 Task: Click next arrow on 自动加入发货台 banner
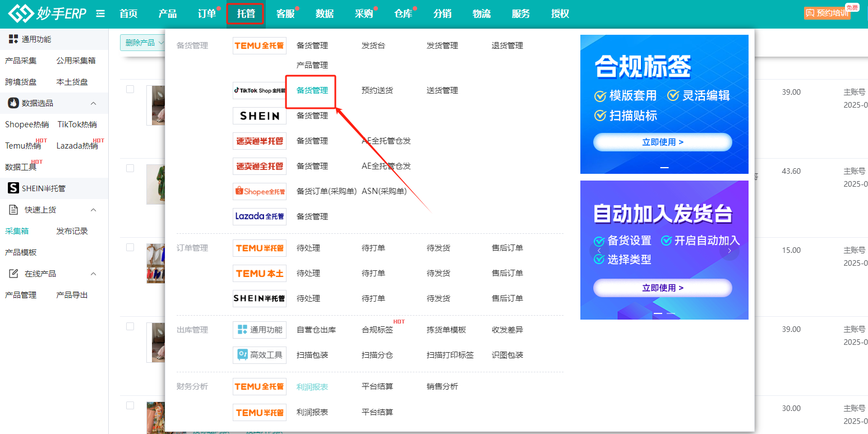[730, 251]
